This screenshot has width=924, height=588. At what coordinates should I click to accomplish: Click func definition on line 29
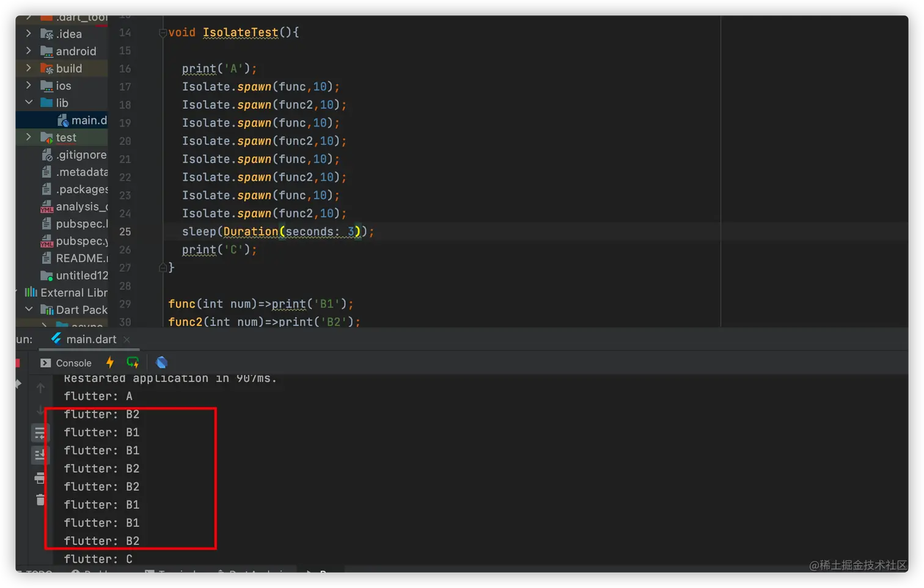pyautogui.click(x=260, y=303)
